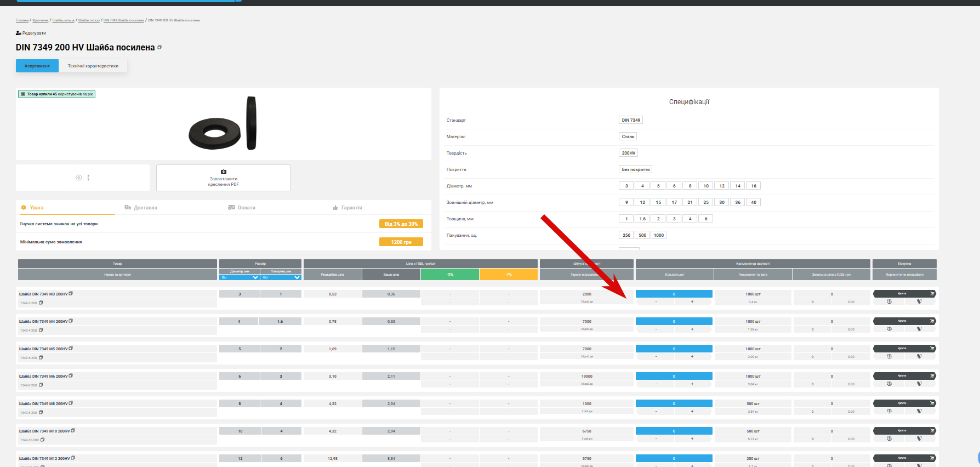
Task: Add the M6 washer to favorites
Action: coord(920,384)
